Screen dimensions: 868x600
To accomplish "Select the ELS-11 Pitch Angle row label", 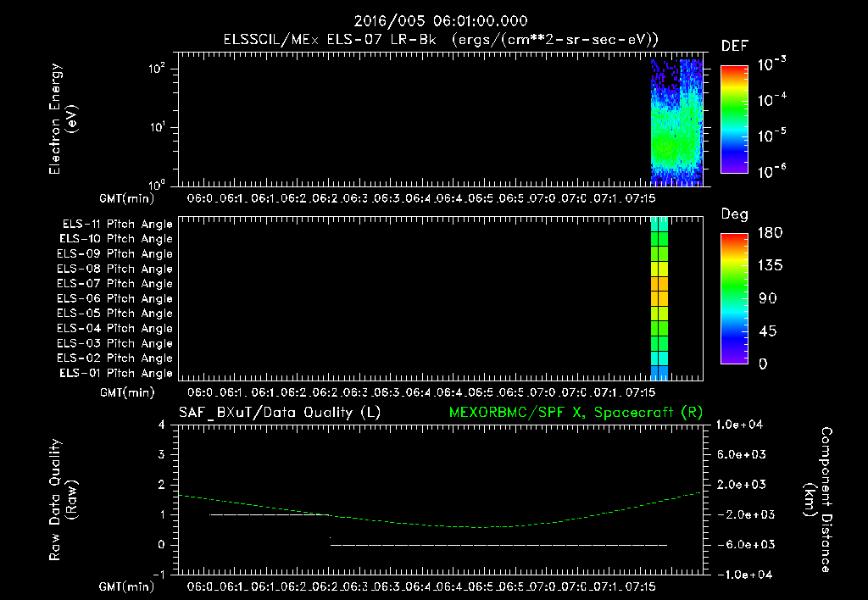I will (x=117, y=225).
